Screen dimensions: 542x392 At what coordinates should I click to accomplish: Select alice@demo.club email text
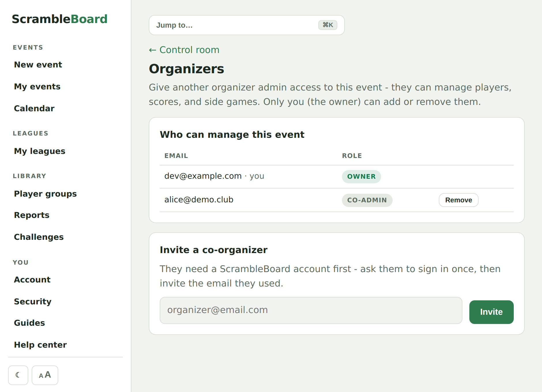point(199,199)
